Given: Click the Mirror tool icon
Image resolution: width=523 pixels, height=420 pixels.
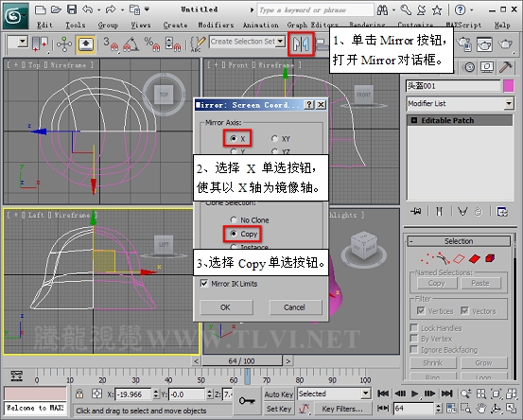Looking at the screenshot, I should coord(301,44).
